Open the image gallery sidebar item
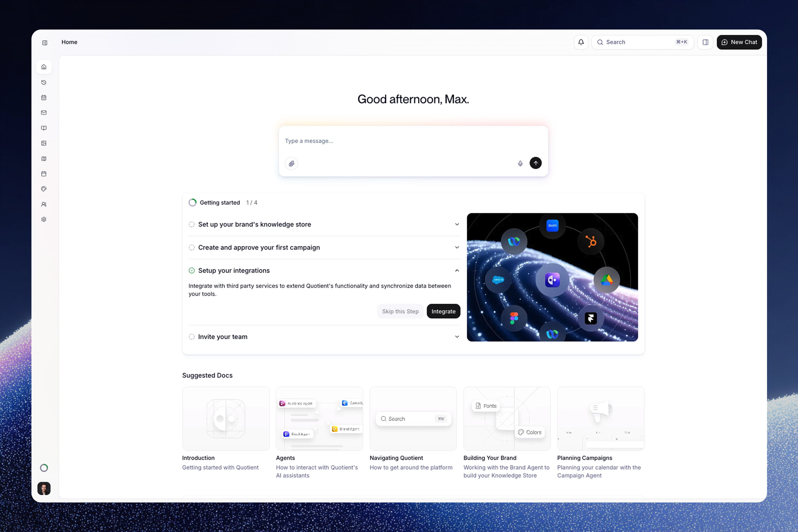Viewport: 798px width, 532px height. [44, 143]
